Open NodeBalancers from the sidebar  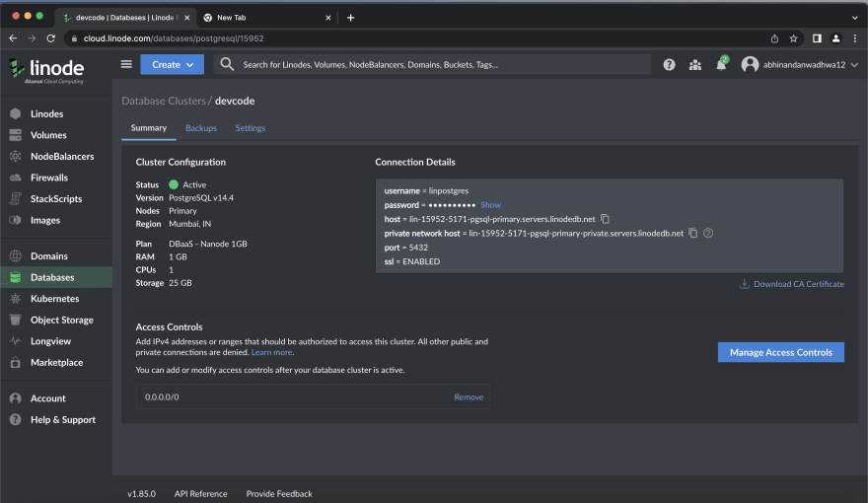coord(62,157)
